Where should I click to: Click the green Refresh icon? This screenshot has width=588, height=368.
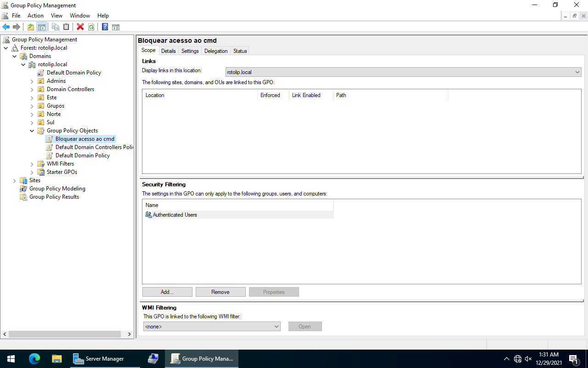(91, 27)
